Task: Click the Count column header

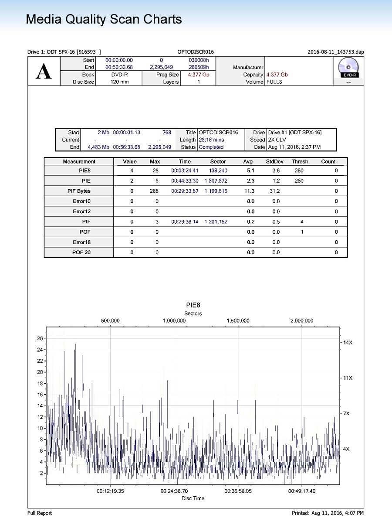Action: (x=328, y=161)
